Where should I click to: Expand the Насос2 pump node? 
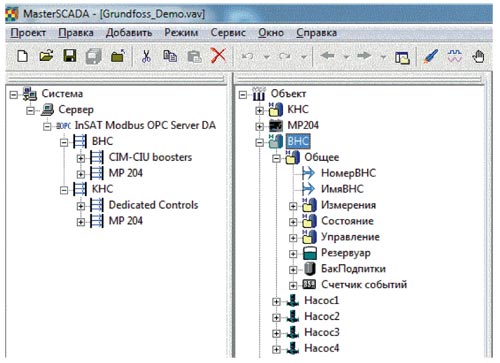276,317
